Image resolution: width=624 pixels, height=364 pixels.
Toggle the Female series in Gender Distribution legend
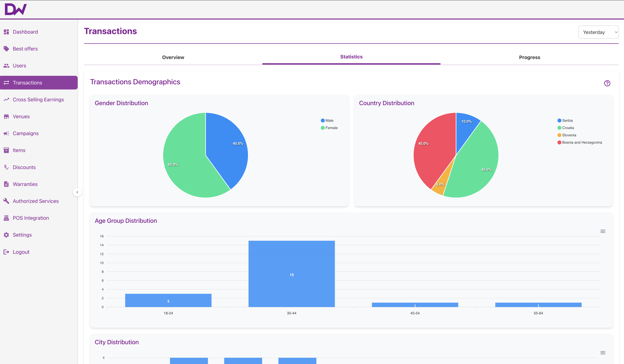(x=329, y=128)
